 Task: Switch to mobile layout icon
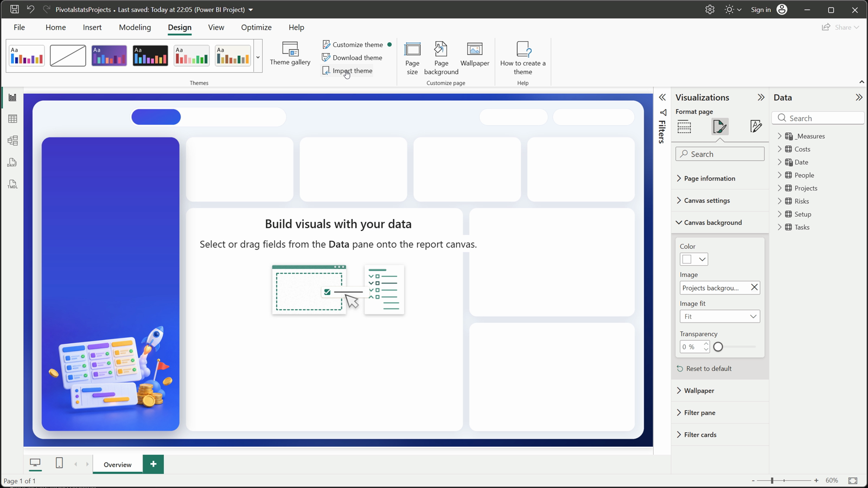click(x=60, y=463)
